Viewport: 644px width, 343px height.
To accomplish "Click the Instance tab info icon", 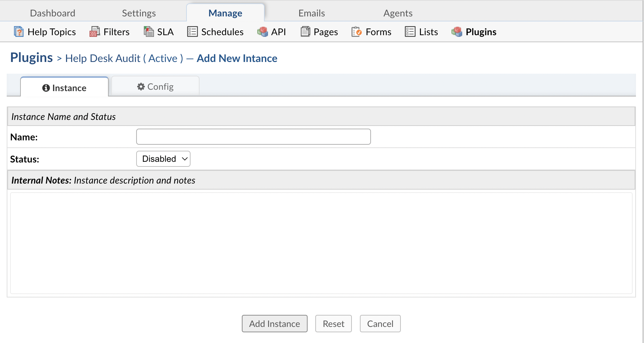I will (46, 88).
